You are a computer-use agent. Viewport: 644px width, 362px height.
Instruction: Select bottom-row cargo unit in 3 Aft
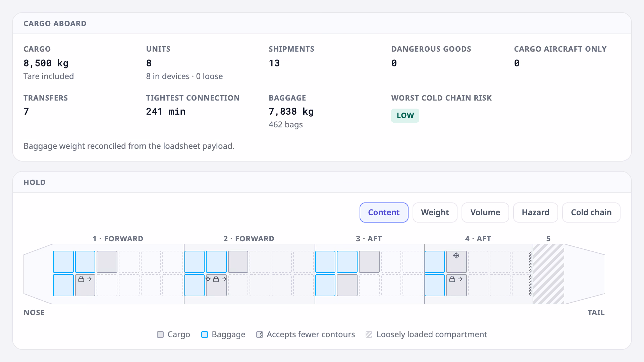pos(347,285)
